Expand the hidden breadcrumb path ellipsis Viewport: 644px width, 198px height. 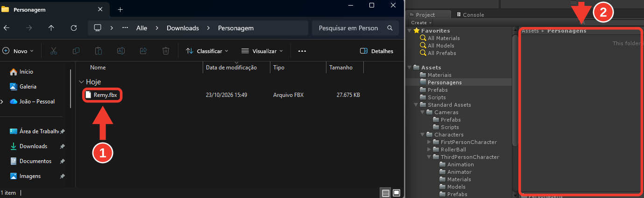(125, 28)
